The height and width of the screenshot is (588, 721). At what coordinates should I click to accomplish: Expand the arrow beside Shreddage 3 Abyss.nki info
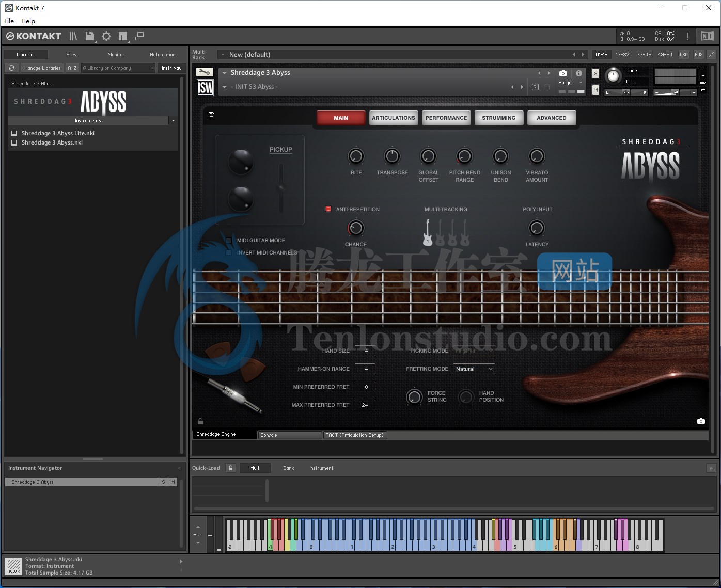(x=181, y=561)
